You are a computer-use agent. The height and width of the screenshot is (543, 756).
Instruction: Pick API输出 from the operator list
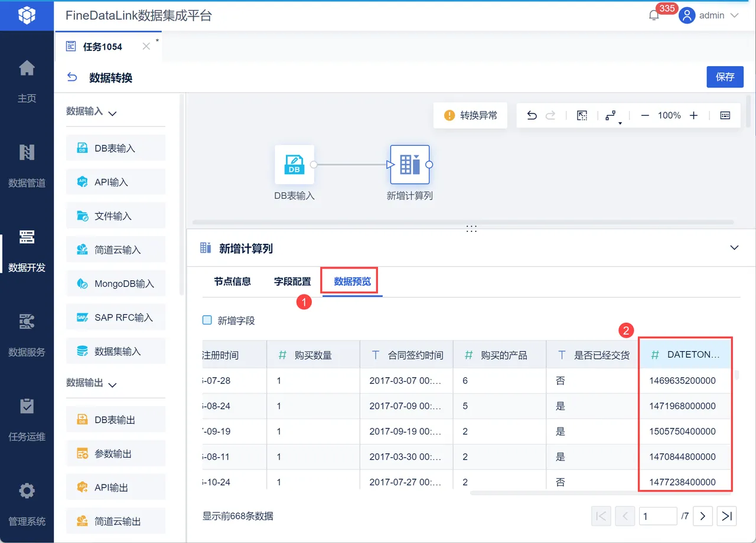click(116, 488)
